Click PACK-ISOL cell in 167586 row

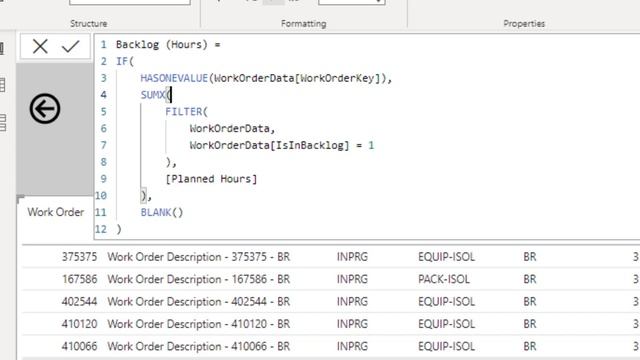pos(444,279)
